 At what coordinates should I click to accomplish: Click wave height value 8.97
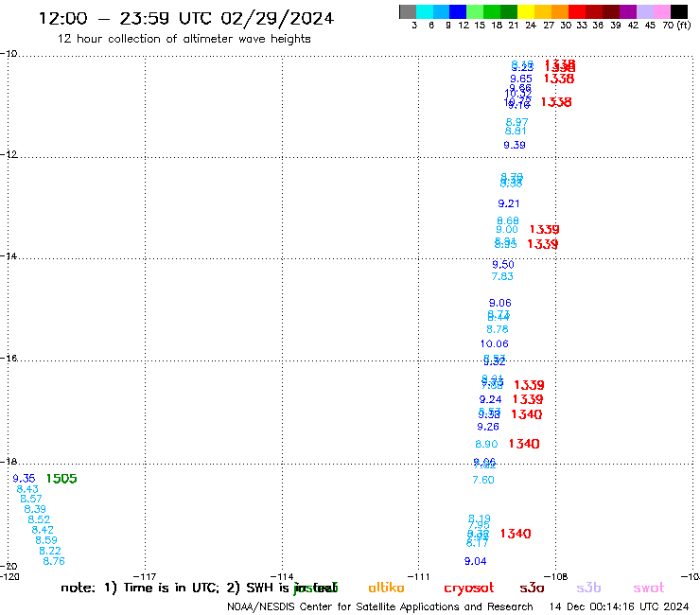point(517,122)
